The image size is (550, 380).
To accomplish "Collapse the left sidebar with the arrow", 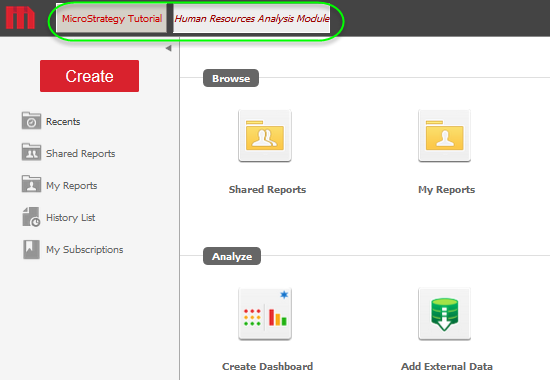I will pos(168,48).
